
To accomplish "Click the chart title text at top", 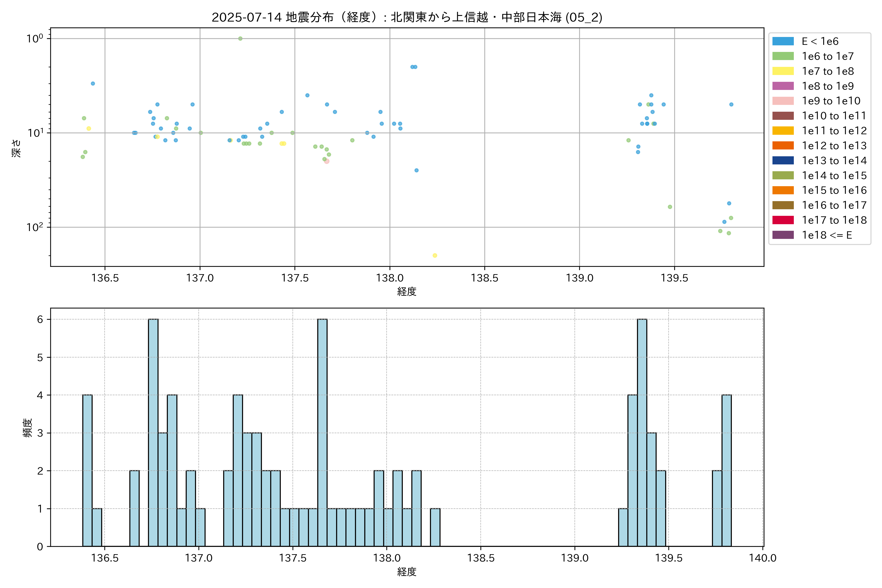I will (407, 17).
